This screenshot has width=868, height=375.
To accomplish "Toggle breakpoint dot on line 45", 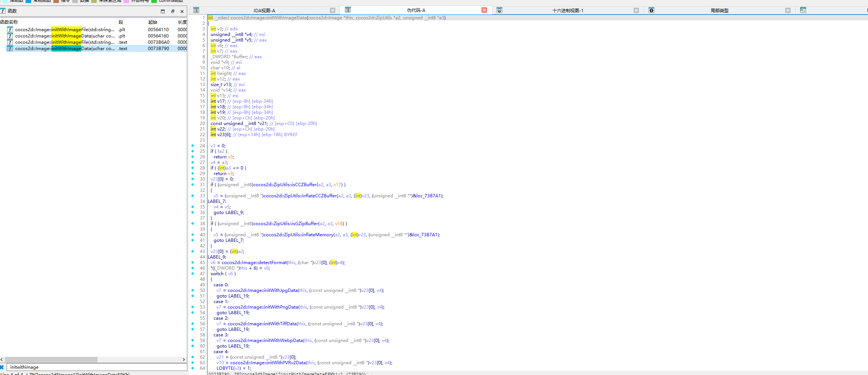I will [192, 263].
